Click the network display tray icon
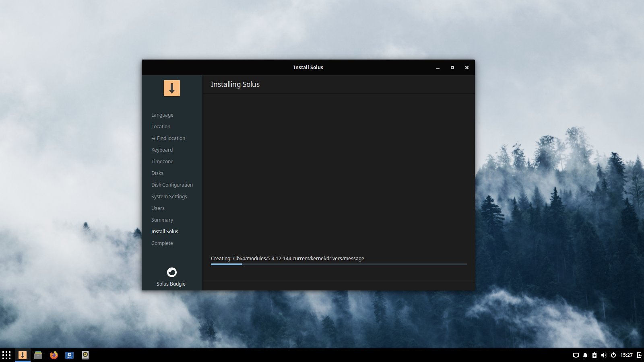Image resolution: width=644 pixels, height=362 pixels. (x=576, y=355)
